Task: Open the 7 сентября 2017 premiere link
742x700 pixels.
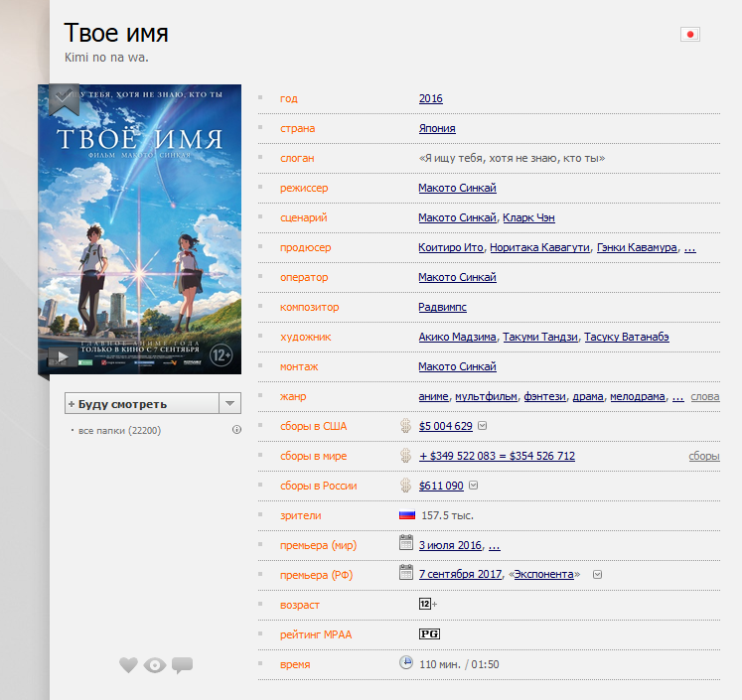Action: (x=460, y=574)
